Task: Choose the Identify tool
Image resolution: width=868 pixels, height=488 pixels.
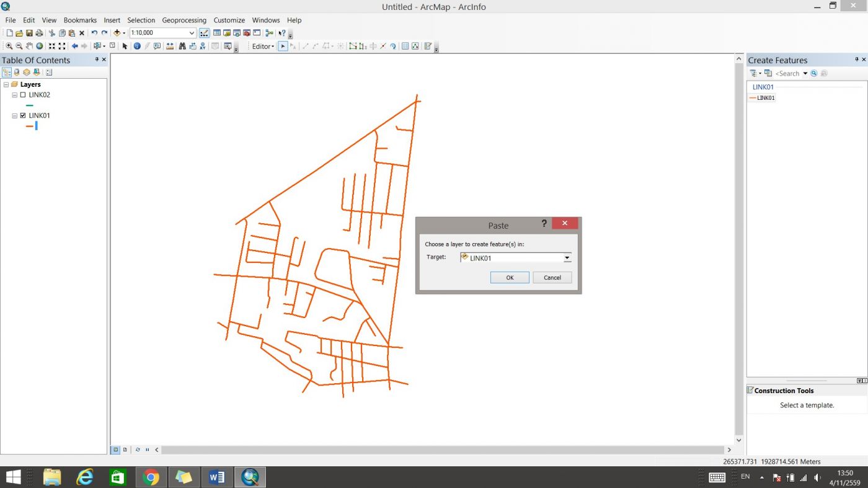Action: (x=137, y=47)
